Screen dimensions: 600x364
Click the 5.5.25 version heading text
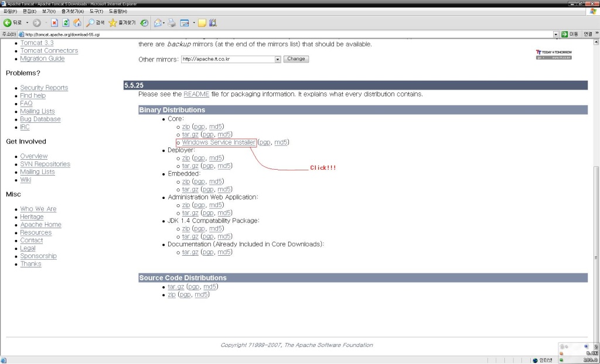pos(134,85)
